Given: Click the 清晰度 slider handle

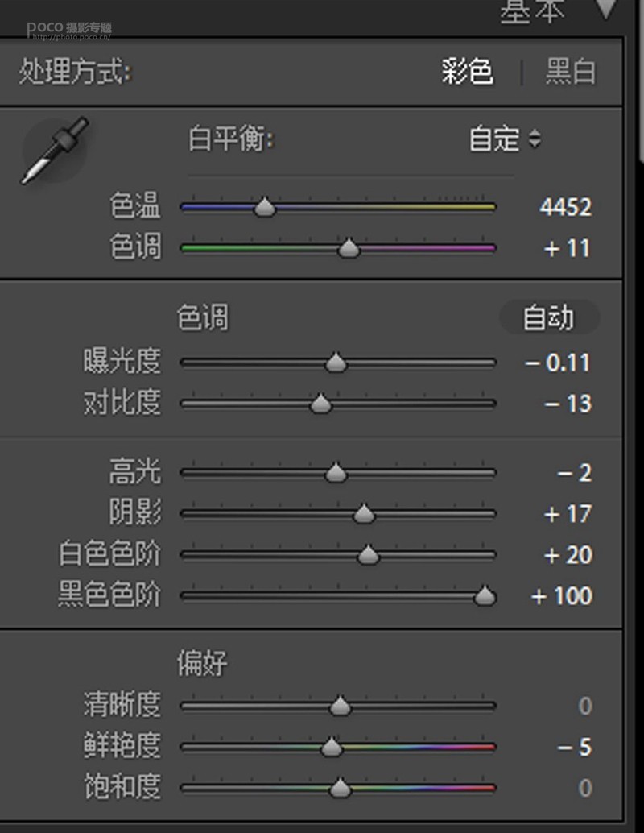Looking at the screenshot, I should 341,707.
